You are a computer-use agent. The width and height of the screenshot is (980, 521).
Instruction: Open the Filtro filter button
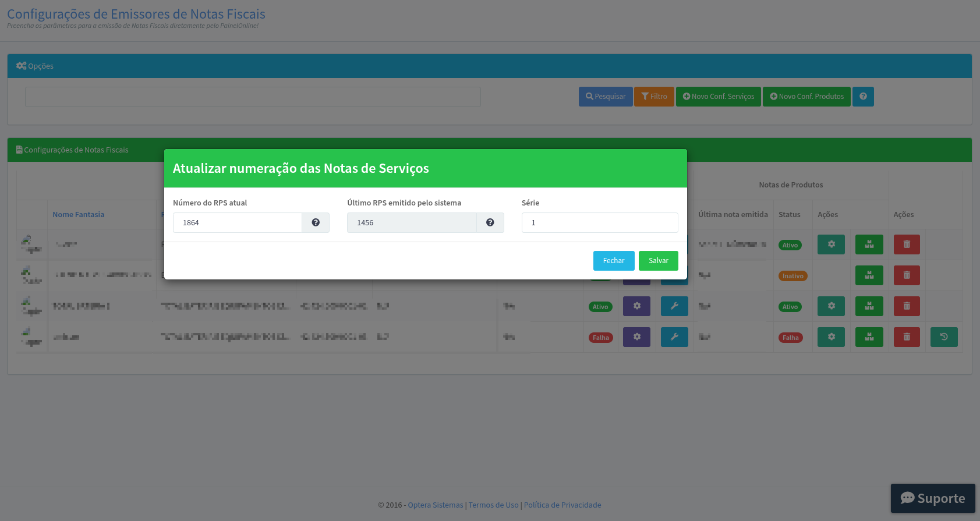(654, 97)
